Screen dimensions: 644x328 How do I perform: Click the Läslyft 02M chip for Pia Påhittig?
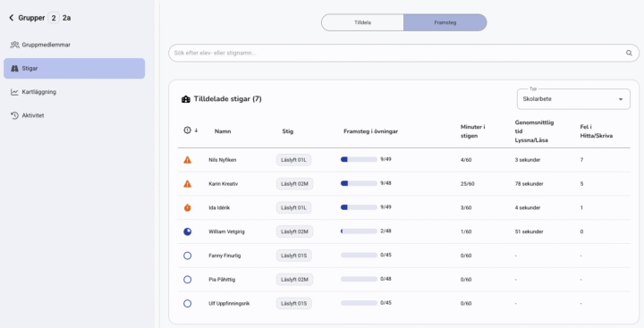(294, 280)
